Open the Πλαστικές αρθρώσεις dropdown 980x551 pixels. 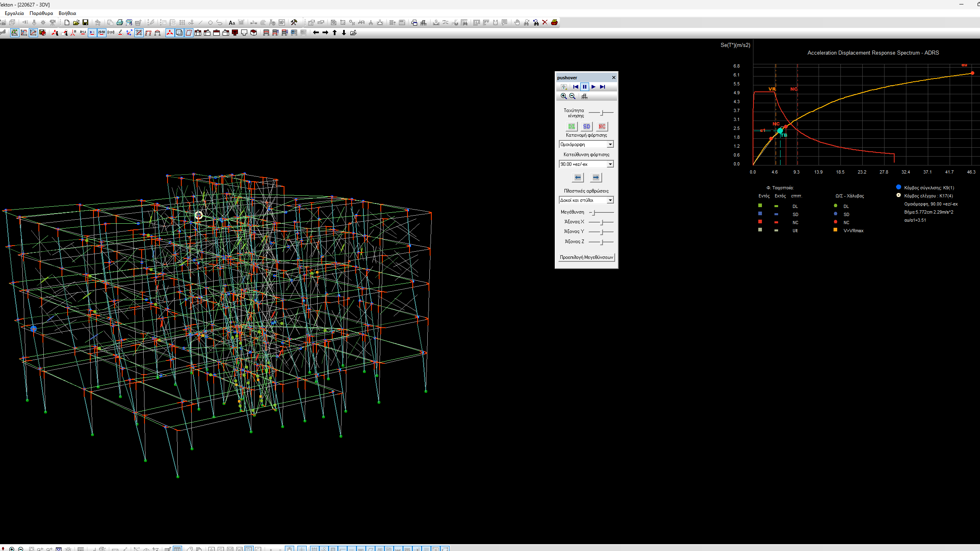point(586,200)
